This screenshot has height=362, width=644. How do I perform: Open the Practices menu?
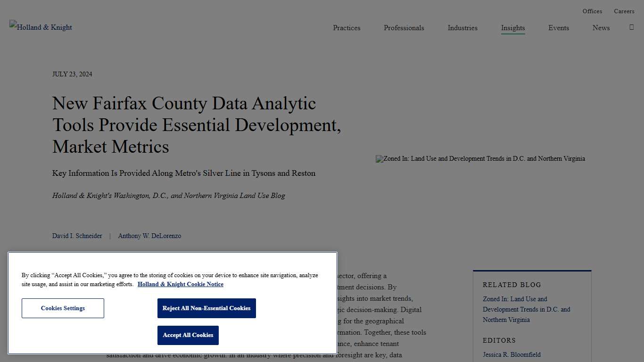pyautogui.click(x=347, y=28)
